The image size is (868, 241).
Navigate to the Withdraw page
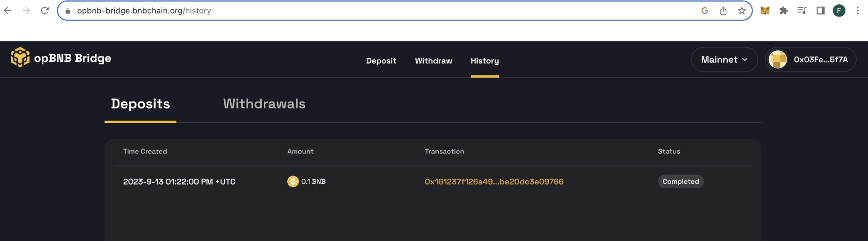pyautogui.click(x=433, y=61)
